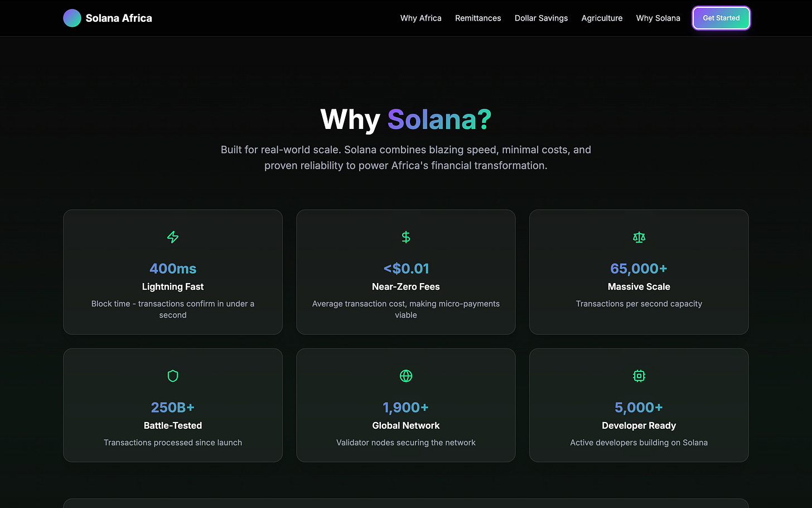Viewport: 812px width, 508px height.
Task: Click 'Validator nodes securing the network' text
Action: click(x=406, y=443)
